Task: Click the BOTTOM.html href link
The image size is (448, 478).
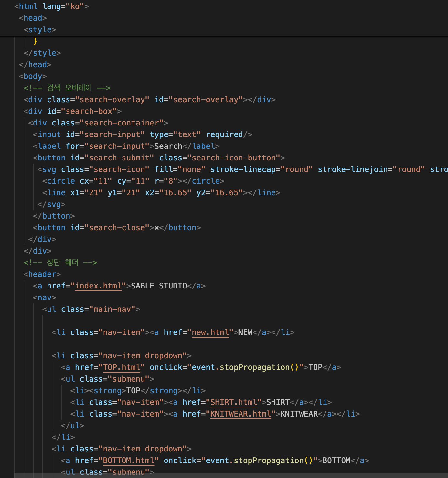Action: coord(128,461)
